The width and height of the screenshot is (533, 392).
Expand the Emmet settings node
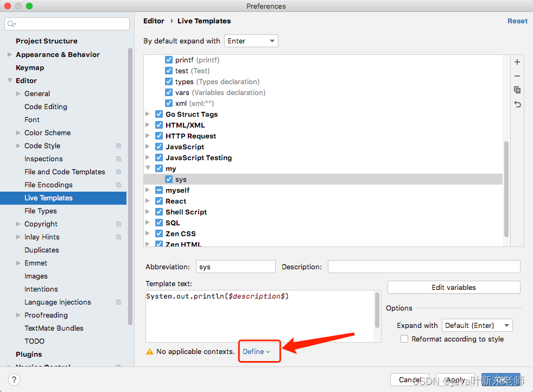[x=18, y=263]
